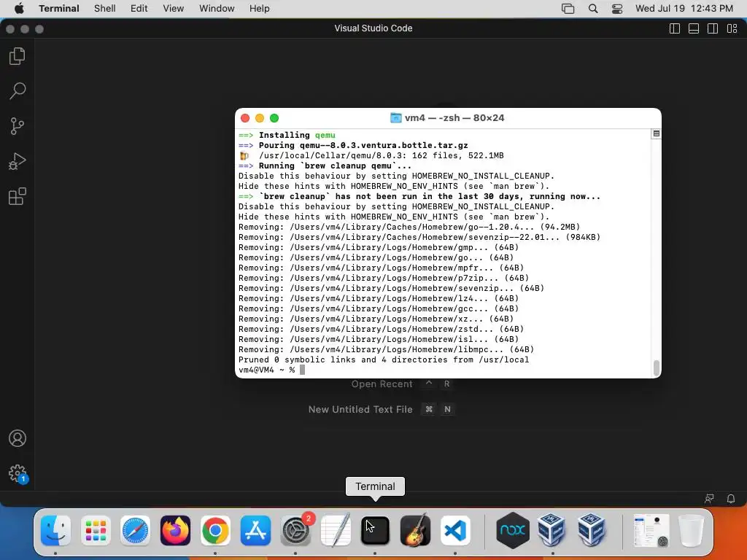This screenshot has height=560, width=747.
Task: Click 'Pruned 0 symbolic links' line in Terminal
Action: 384,360
